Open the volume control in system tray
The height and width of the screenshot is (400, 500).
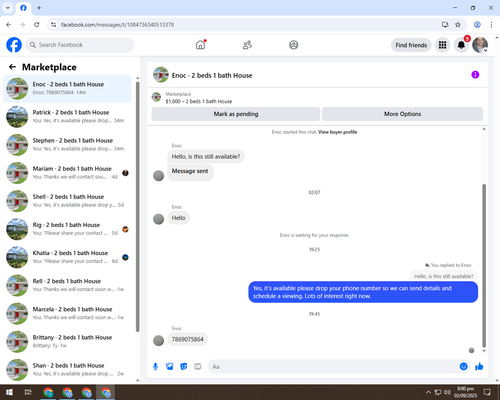coord(447,392)
